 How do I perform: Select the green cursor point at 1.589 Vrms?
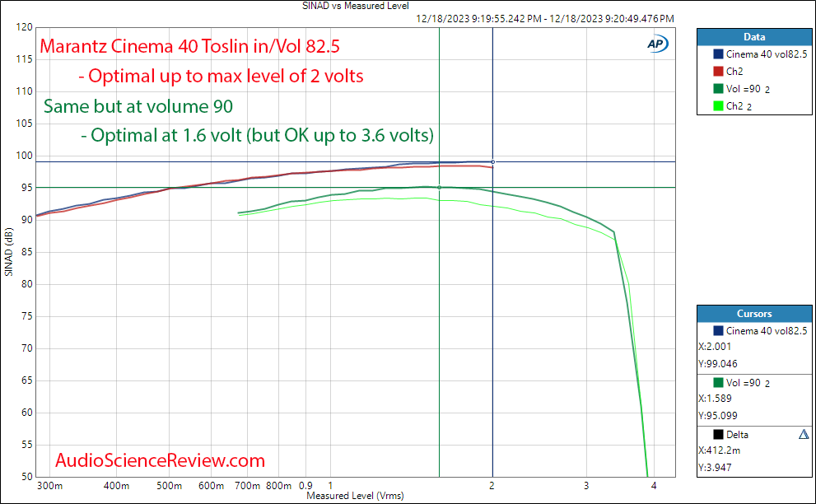[439, 188]
